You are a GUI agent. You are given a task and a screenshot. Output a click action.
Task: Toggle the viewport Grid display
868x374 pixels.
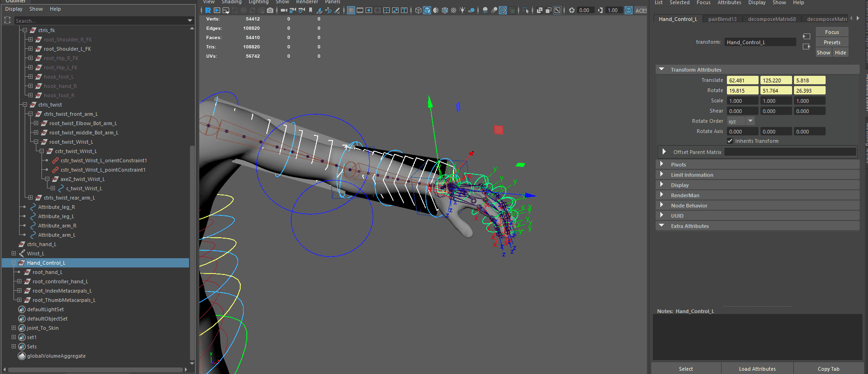tap(351, 10)
